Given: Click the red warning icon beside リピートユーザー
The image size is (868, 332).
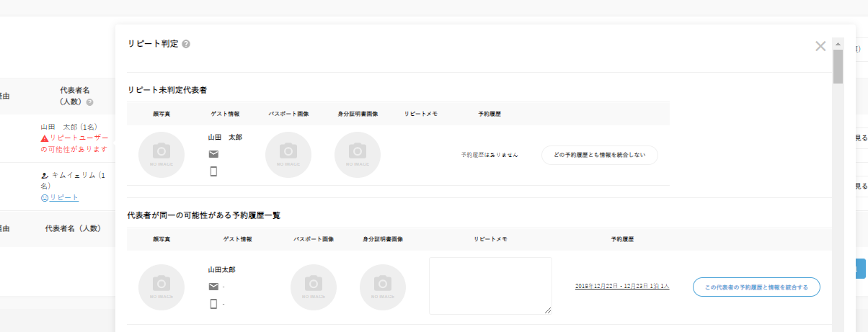Looking at the screenshot, I should tap(45, 138).
